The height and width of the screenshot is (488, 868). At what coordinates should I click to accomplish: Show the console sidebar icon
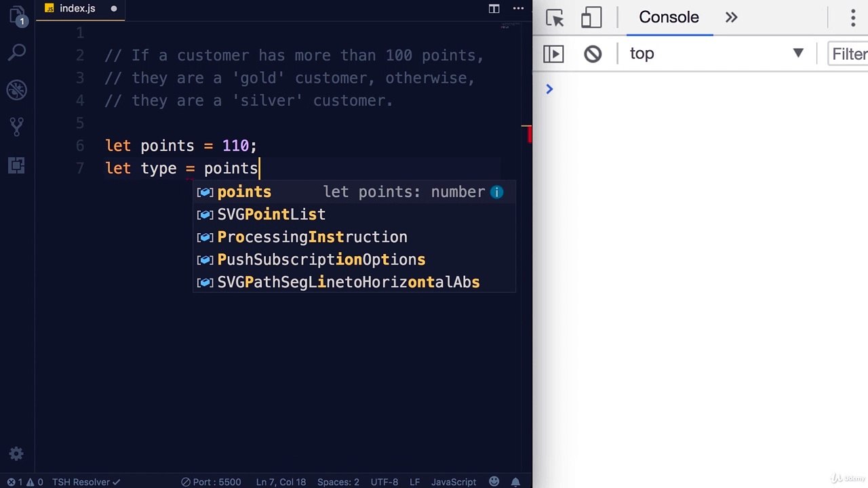pos(553,54)
